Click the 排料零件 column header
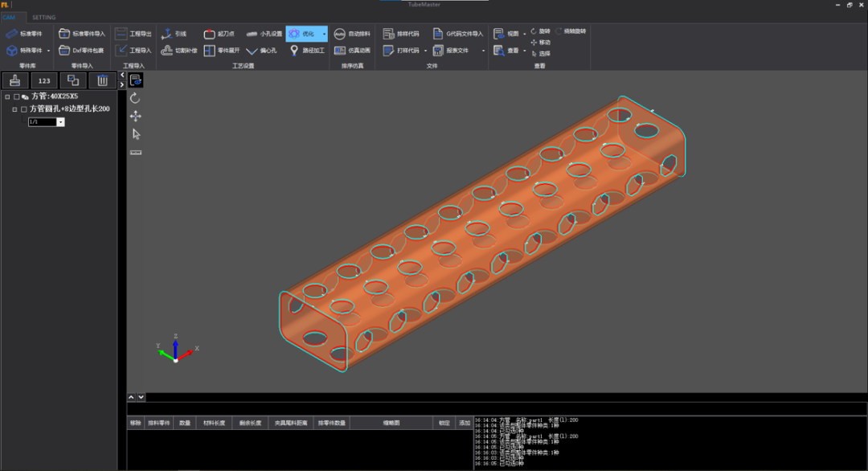This screenshot has height=471, width=868. click(159, 423)
